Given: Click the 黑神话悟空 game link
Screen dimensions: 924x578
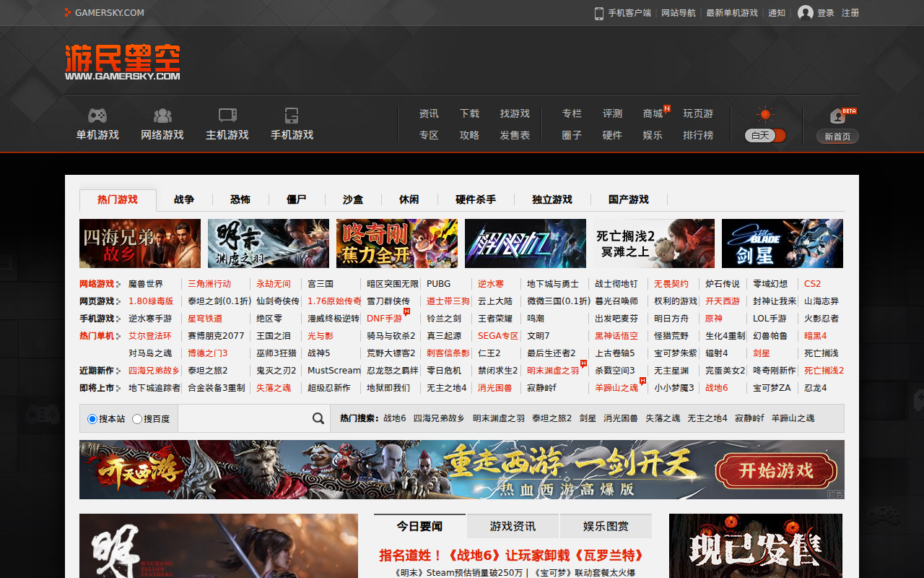Looking at the screenshot, I should [616, 336].
